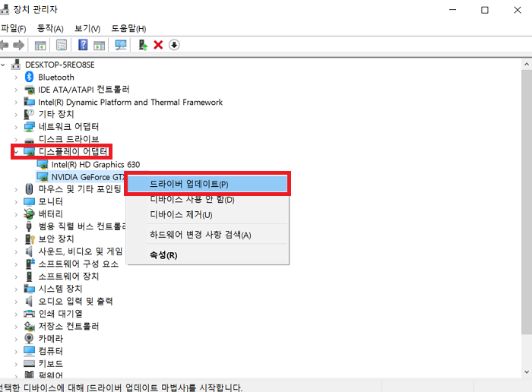The width and height of the screenshot is (532, 392).
Task: Click the Bluetooth icon in the tree
Action: 29,77
